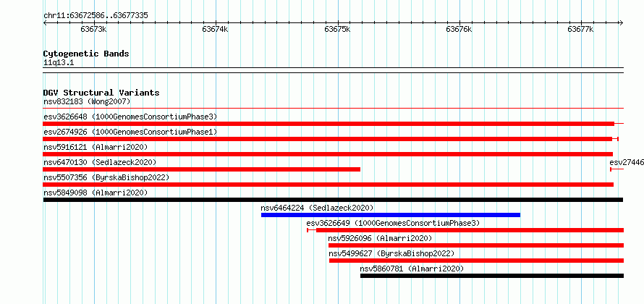Click the right arrow of the ruler
The image size is (644, 304).
click(622, 22)
